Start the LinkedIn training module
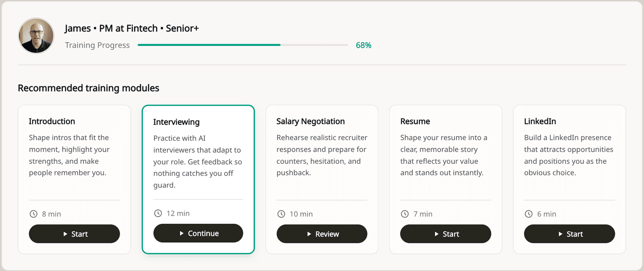Screen dimensions: 644x271 click(569, 234)
